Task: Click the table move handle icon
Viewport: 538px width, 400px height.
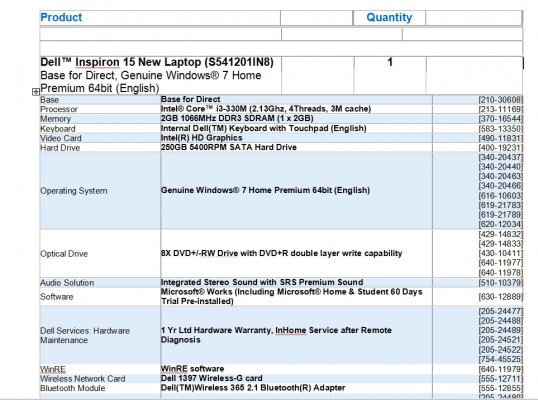Action: coord(36,92)
